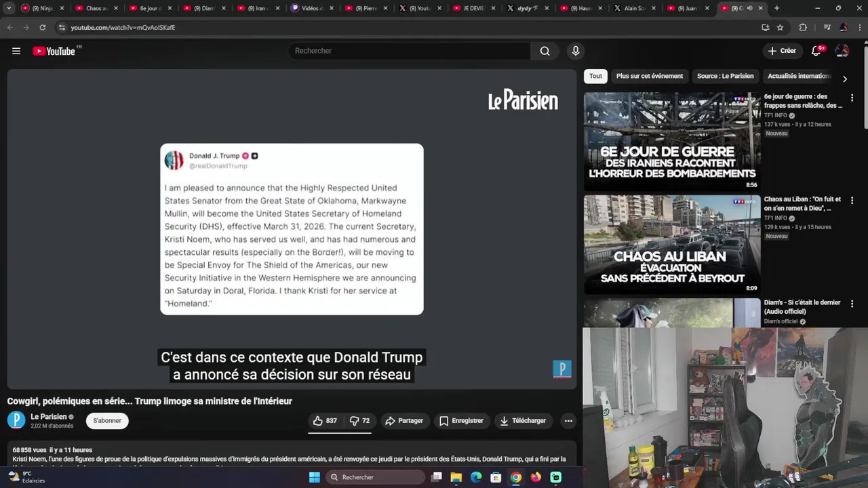Open the weather widget showing 9°C
868x488 pixels.
click(27, 477)
